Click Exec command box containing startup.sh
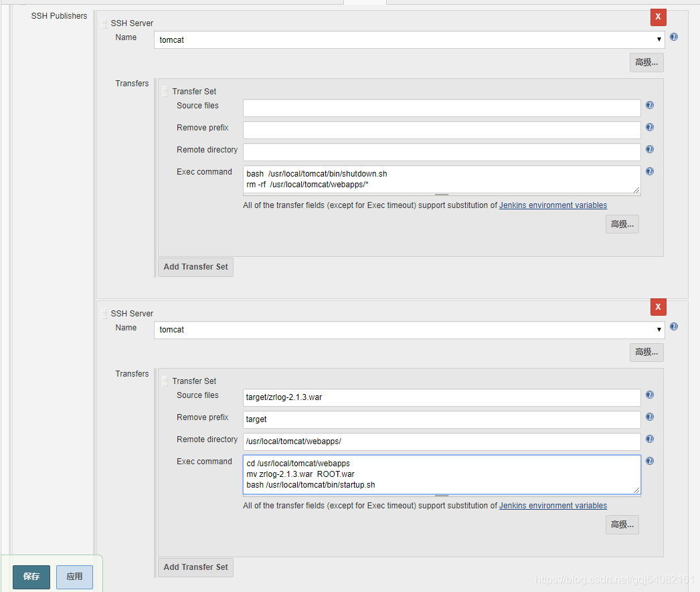The height and width of the screenshot is (592, 700). (442, 475)
